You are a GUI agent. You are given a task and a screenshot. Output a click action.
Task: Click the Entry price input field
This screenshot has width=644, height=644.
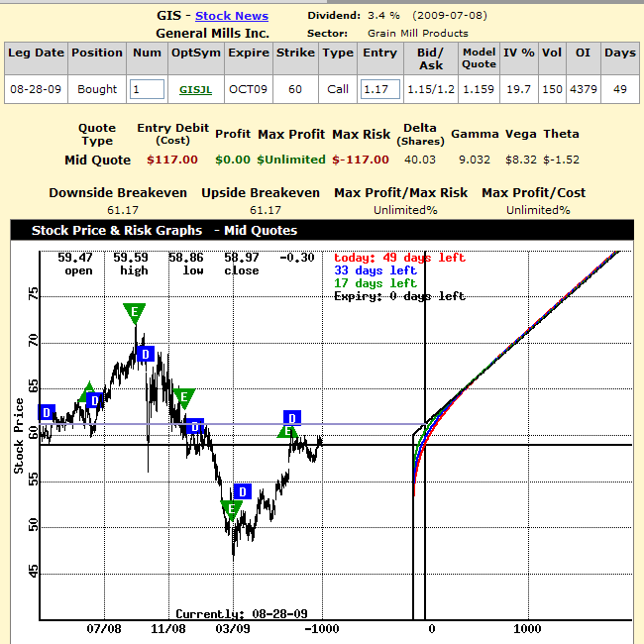379,89
